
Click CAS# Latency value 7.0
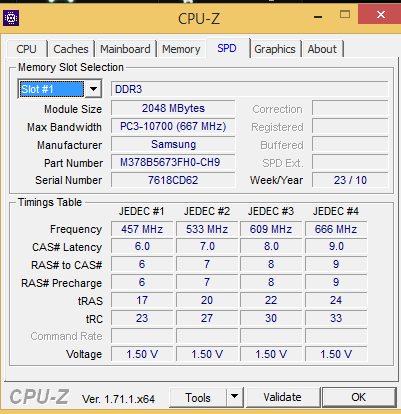(x=207, y=246)
